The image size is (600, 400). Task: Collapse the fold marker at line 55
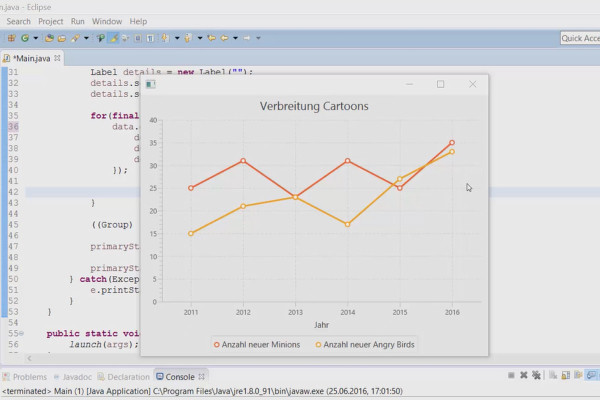tap(22, 333)
